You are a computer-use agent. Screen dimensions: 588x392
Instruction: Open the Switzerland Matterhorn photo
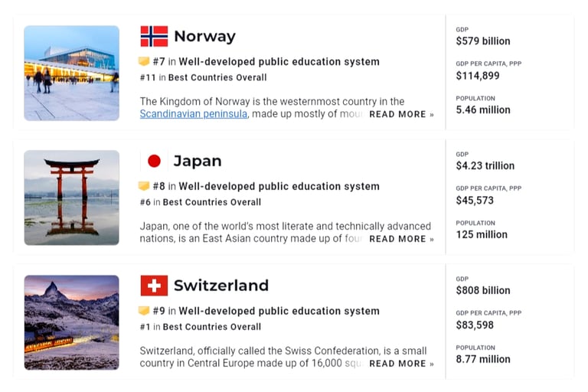[72, 322]
